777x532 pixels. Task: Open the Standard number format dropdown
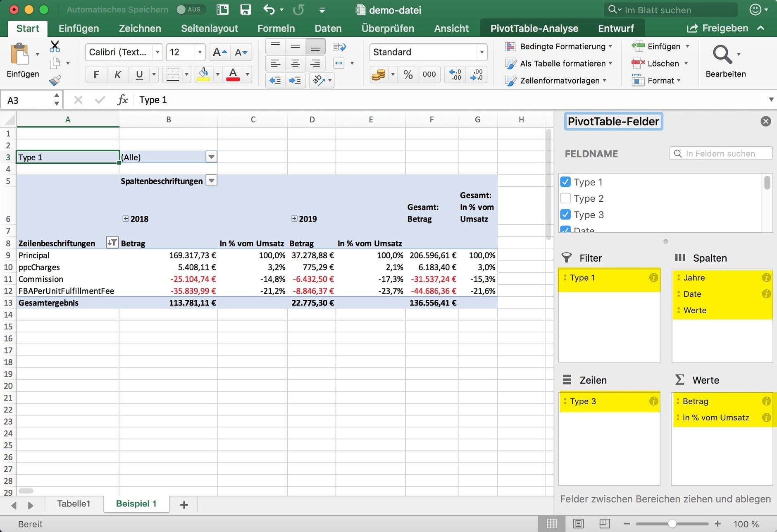481,52
